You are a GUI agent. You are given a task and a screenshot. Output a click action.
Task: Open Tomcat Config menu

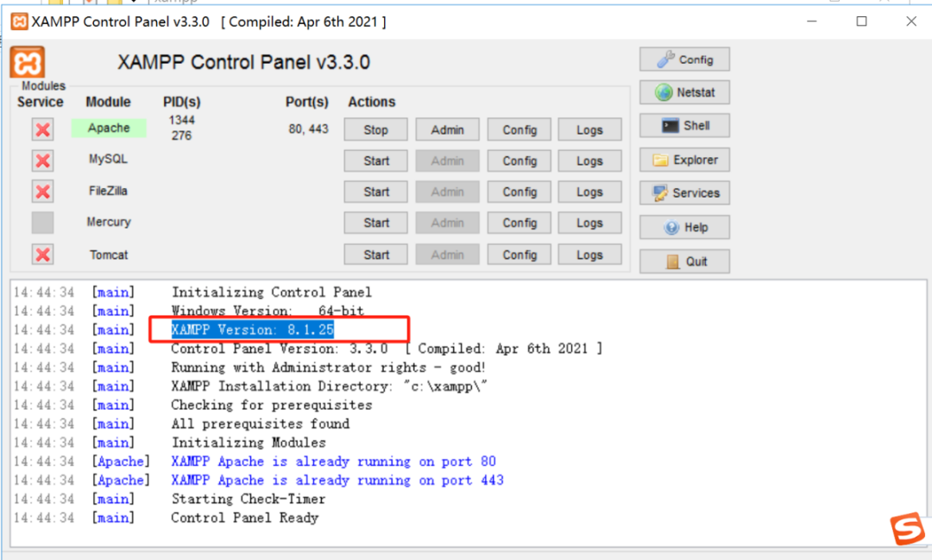coord(520,255)
